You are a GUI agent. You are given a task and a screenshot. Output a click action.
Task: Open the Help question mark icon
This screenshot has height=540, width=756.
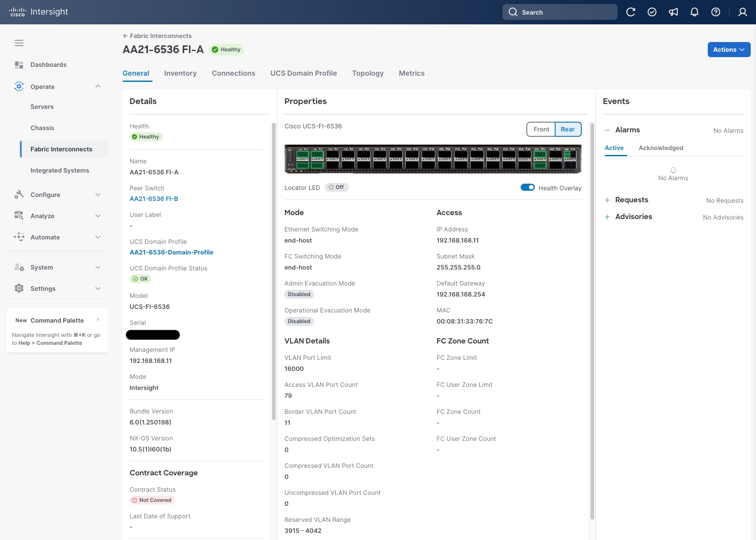pos(715,12)
